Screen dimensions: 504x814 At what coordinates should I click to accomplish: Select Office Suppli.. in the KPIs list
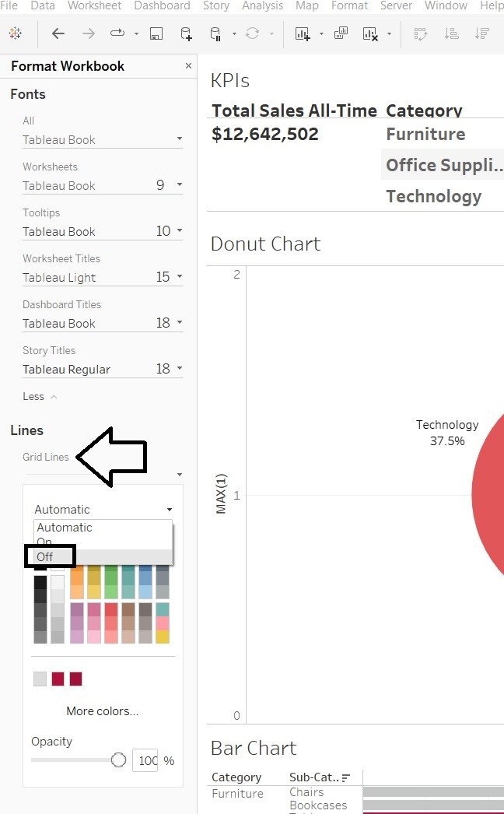tap(444, 165)
